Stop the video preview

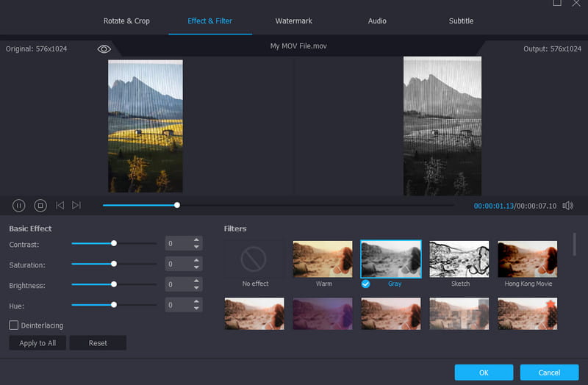(x=40, y=206)
